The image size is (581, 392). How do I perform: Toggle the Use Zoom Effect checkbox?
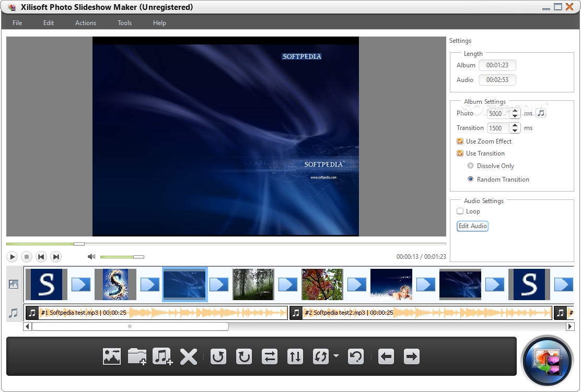[460, 141]
